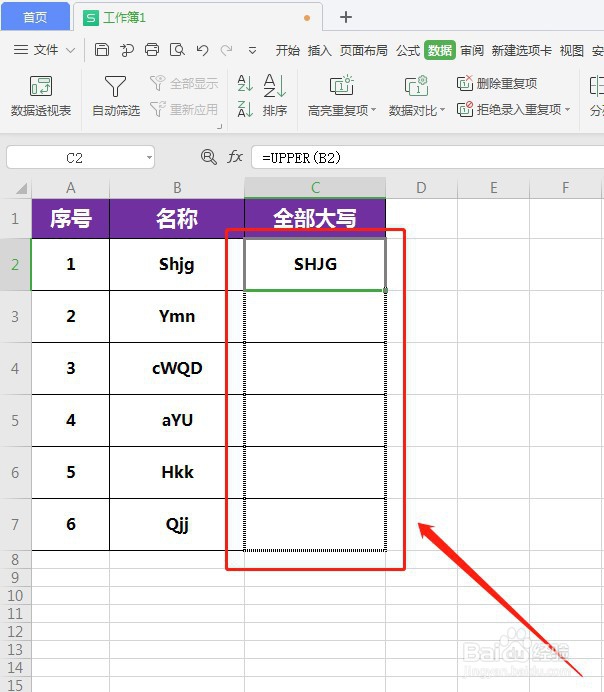
Task: Click cell containing Ymn
Action: point(177,316)
